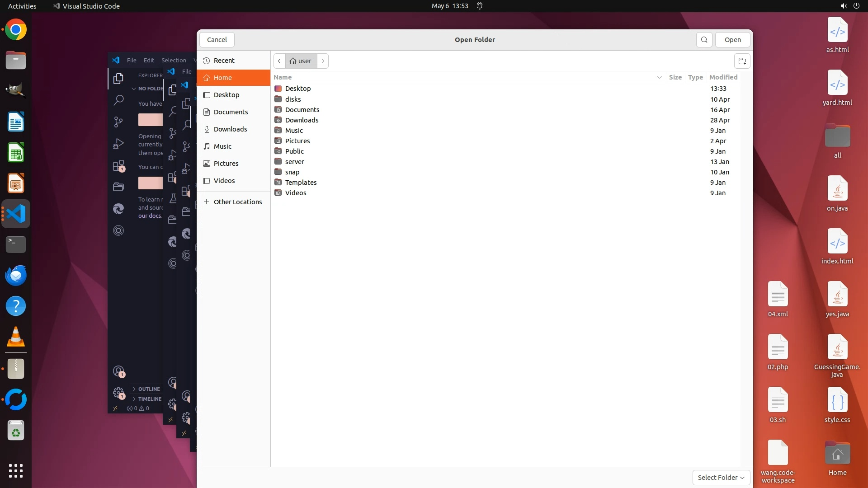This screenshot has height=488, width=868.
Task: Open the File menu in VS Code
Action: click(132, 60)
